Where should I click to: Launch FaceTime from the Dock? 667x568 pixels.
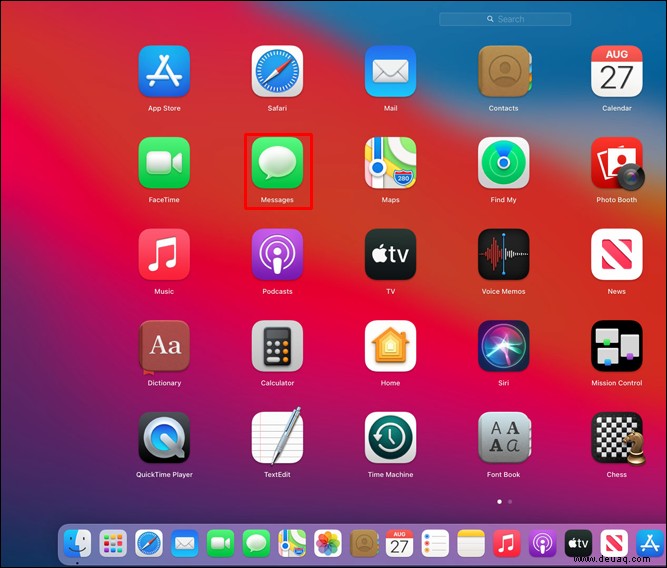click(x=220, y=543)
